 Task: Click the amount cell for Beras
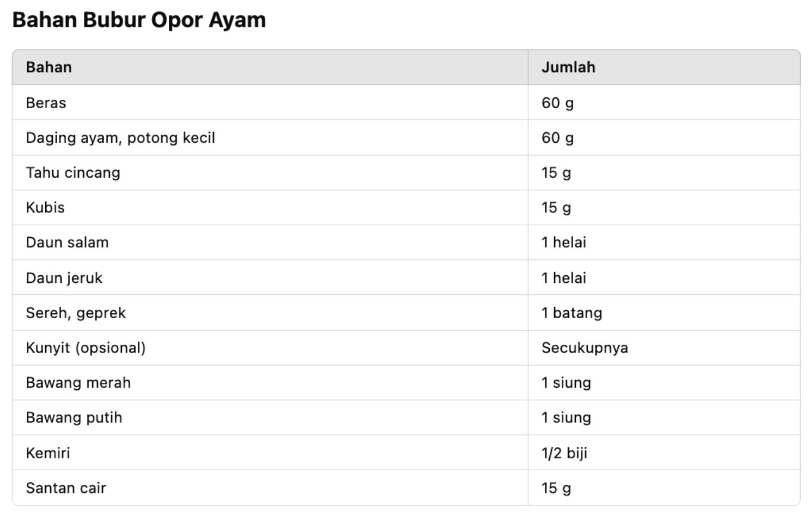pyautogui.click(x=557, y=103)
